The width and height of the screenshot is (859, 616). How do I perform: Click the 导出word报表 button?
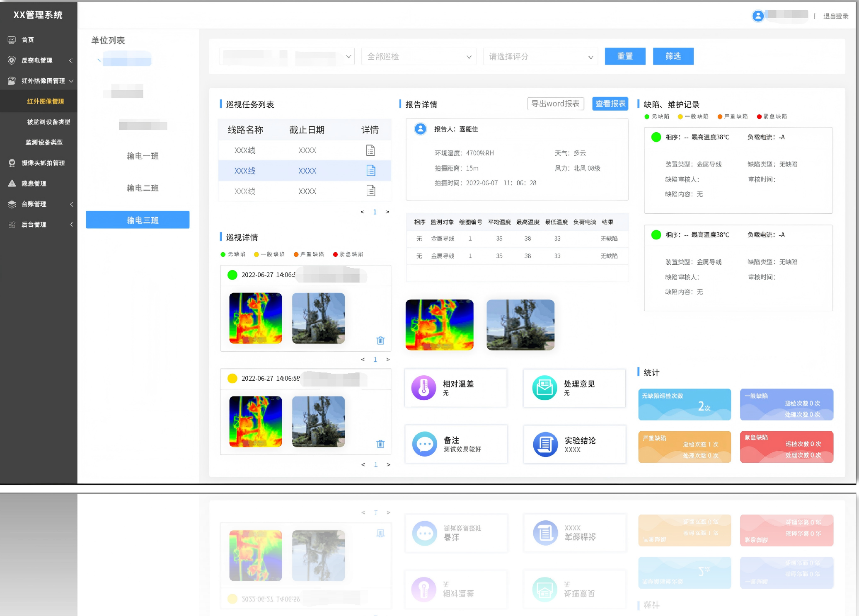click(556, 104)
